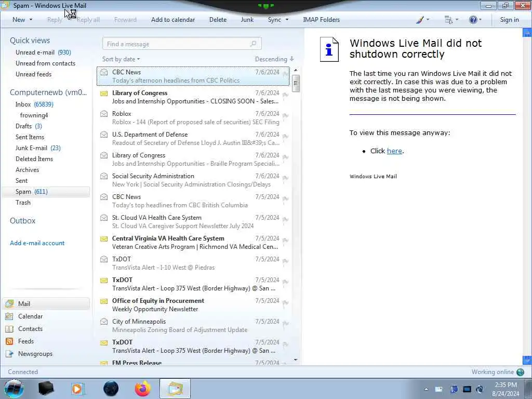Click the Working online globe icon

coord(520,372)
